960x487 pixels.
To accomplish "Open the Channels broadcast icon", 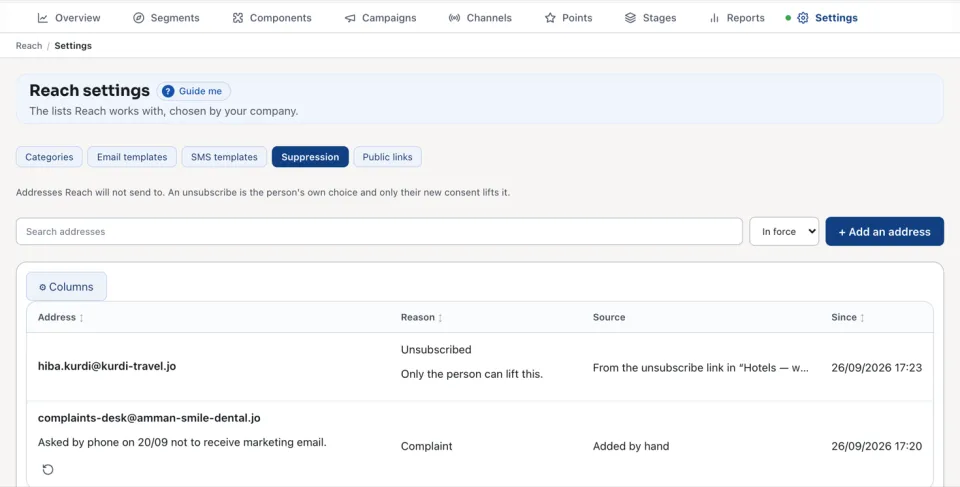I will [x=454, y=18].
